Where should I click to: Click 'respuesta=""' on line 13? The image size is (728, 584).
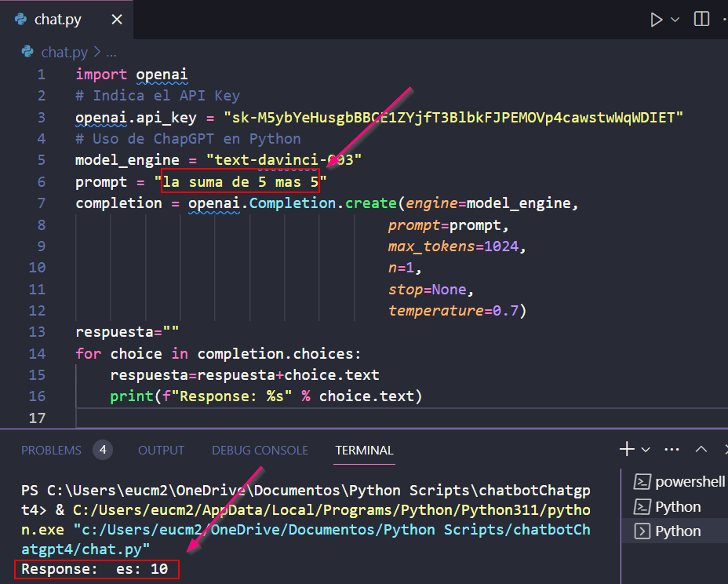click(127, 332)
